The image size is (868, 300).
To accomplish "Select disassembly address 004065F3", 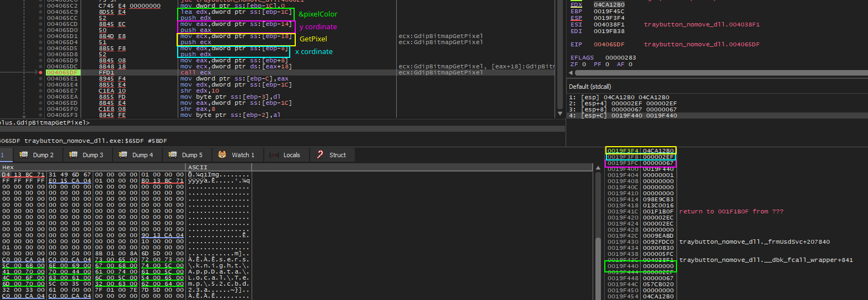I will click(62, 115).
